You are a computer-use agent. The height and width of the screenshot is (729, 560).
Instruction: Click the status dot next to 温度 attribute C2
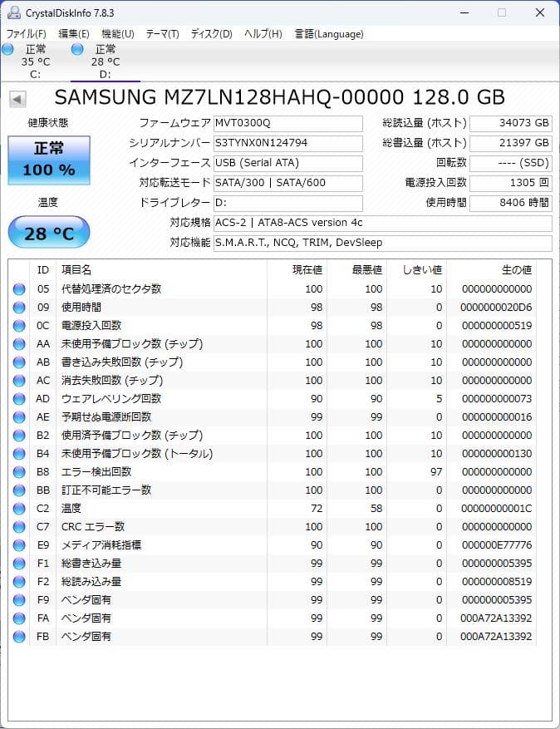coord(18,508)
